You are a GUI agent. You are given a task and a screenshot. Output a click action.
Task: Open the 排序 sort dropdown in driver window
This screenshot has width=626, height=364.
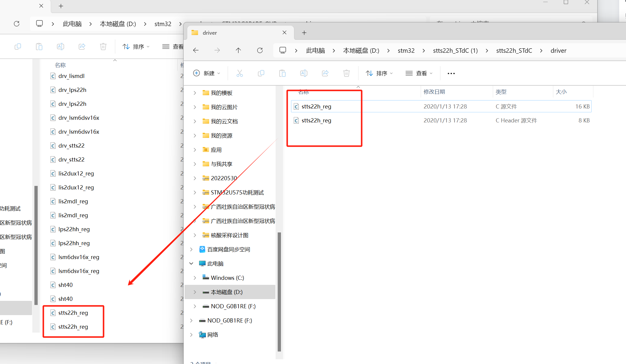tap(379, 73)
